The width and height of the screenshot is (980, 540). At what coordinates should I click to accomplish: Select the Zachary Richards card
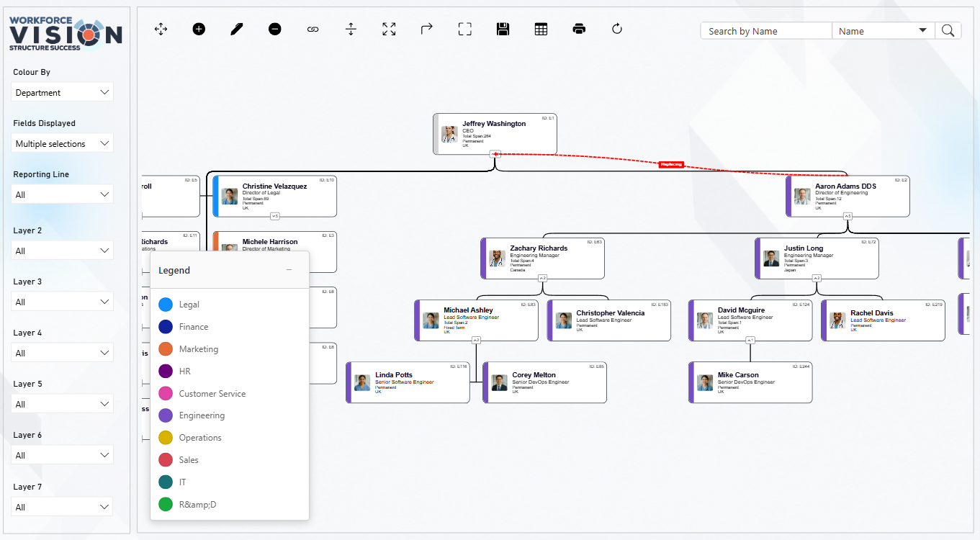click(x=543, y=258)
